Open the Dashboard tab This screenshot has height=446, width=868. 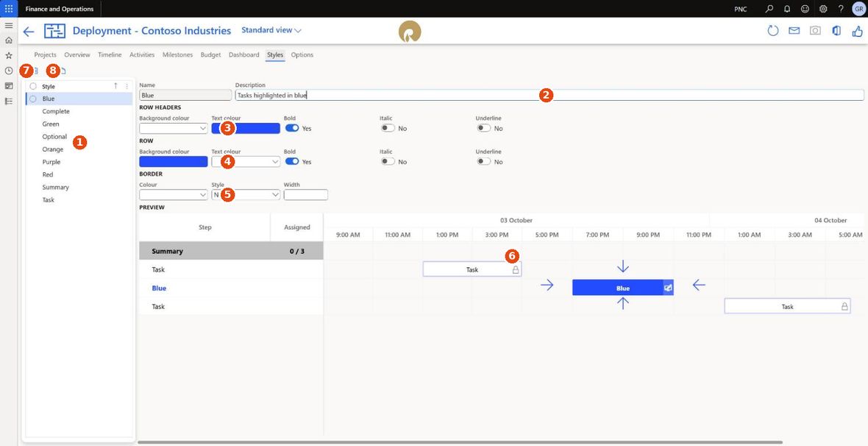click(x=243, y=55)
